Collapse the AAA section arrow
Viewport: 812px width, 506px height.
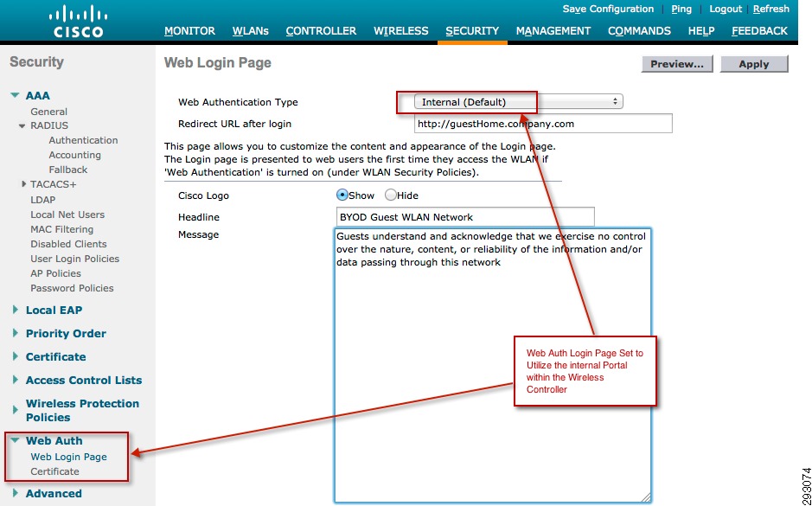[15, 95]
